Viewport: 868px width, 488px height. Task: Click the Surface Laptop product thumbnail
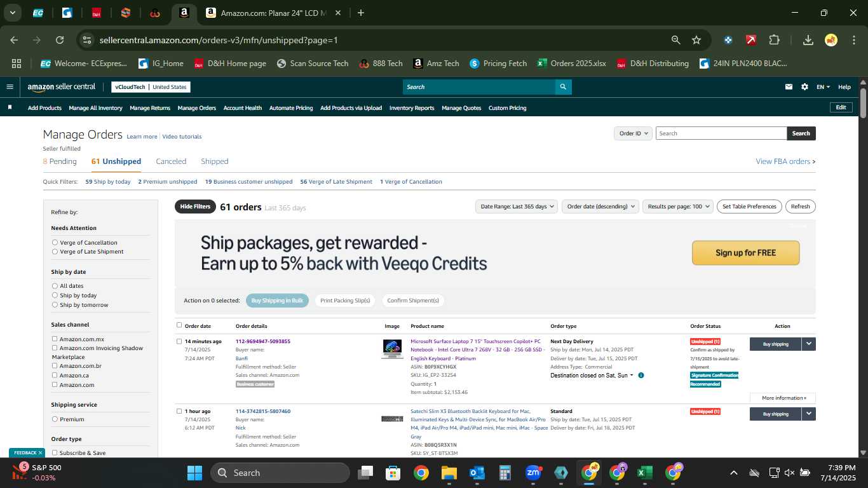392,349
